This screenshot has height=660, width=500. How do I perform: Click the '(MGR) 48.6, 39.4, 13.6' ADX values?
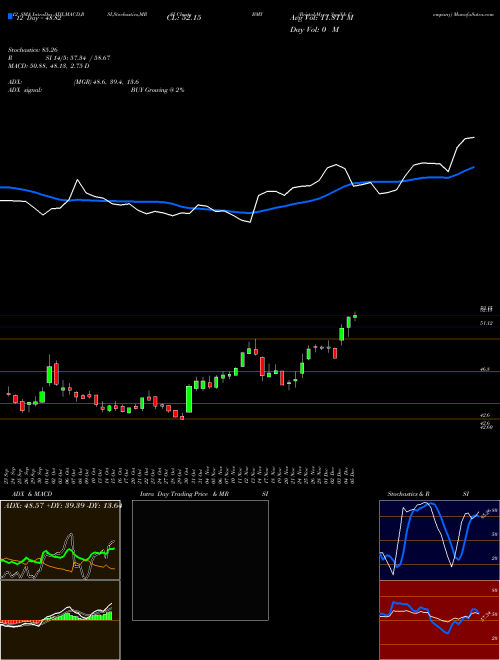106,82
